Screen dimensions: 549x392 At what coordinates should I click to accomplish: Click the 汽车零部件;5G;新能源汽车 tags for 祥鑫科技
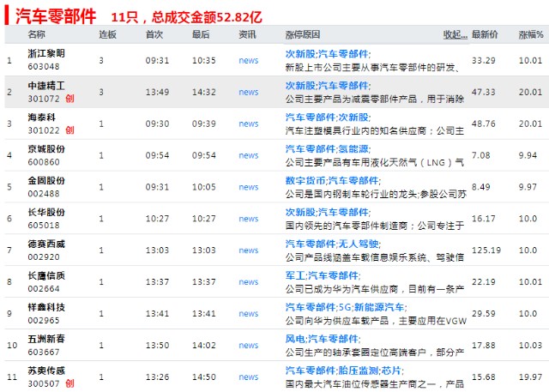point(346,307)
